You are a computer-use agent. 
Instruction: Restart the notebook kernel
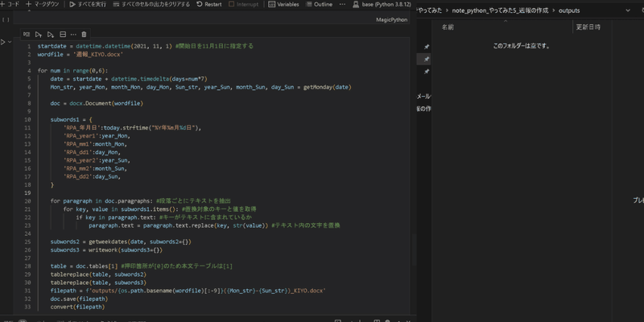click(x=209, y=4)
